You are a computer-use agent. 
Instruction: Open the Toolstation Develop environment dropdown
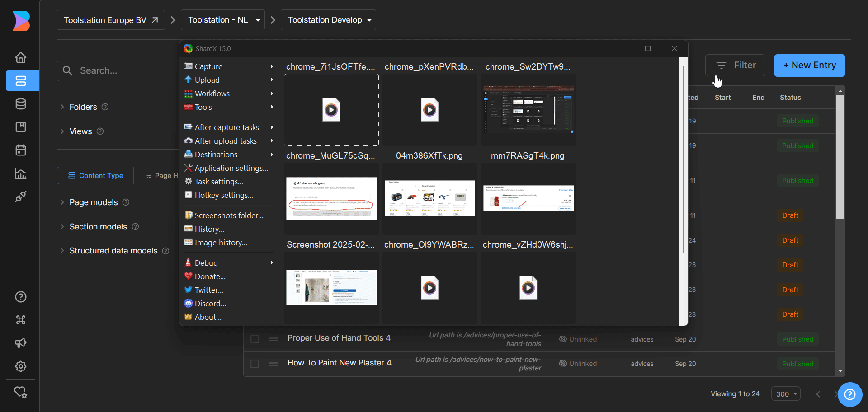[328, 20]
